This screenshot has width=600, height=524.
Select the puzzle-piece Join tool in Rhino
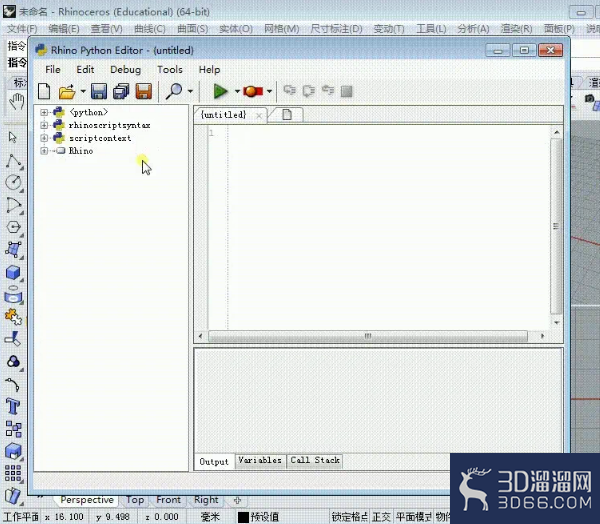pyautogui.click(x=13, y=317)
